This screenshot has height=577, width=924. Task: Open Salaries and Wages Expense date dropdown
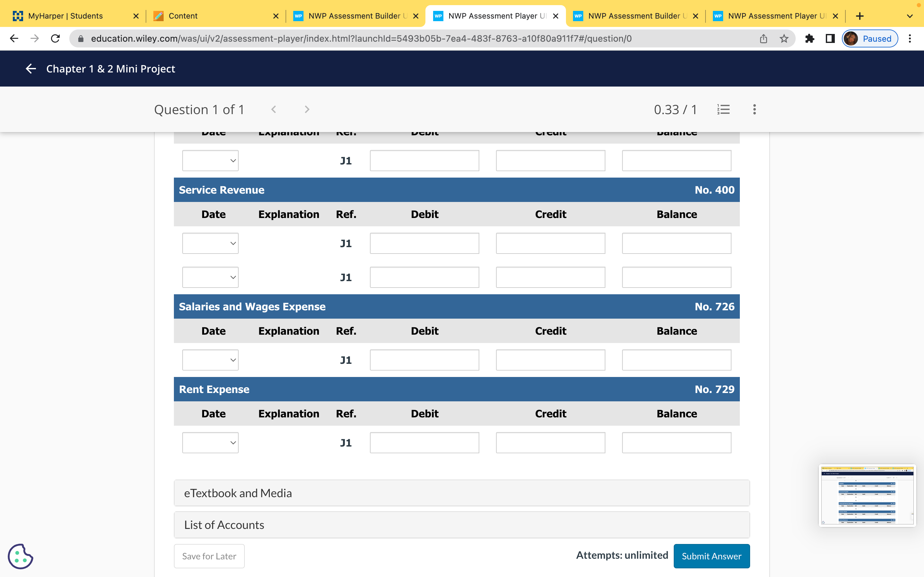(x=210, y=360)
